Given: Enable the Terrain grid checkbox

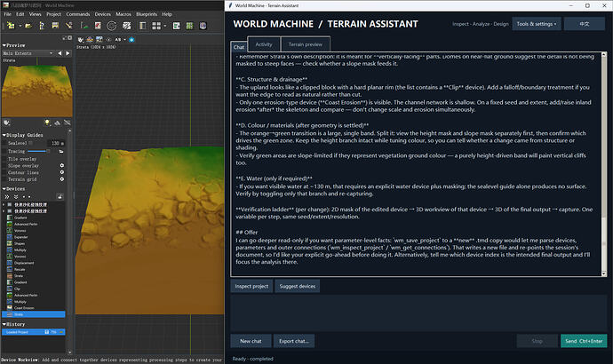Looking at the screenshot, I should (x=4, y=179).
